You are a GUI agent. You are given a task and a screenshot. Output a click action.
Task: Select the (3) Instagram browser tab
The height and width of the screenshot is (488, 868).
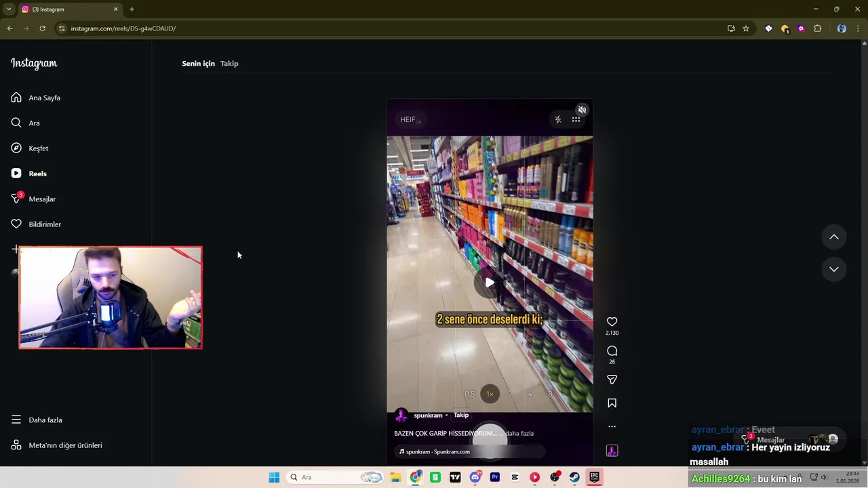point(70,9)
